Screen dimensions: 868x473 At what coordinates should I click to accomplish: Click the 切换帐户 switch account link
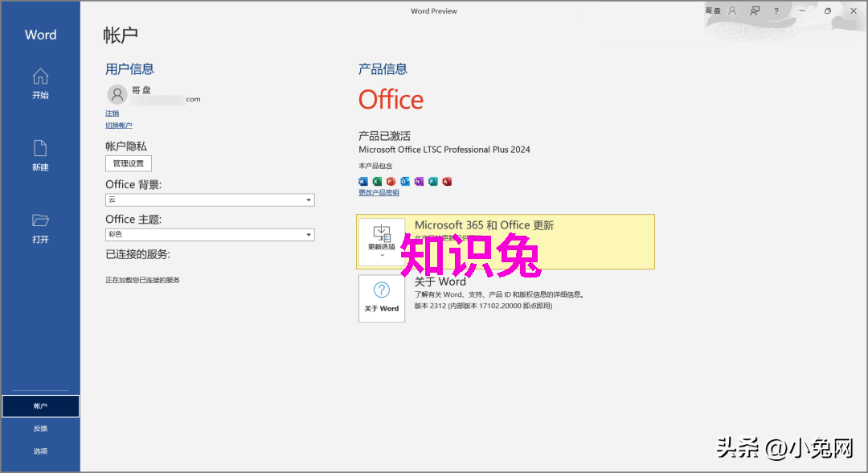pos(118,125)
